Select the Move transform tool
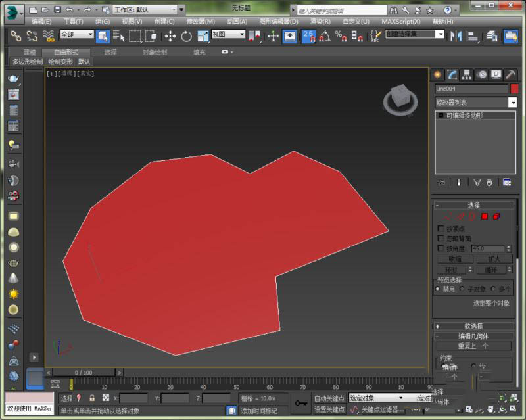This screenshot has height=420, width=526. point(170,36)
